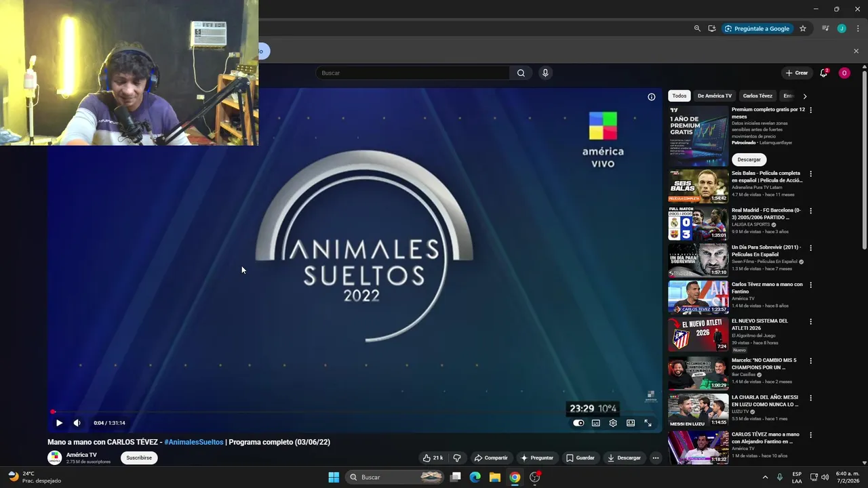Open Chrome three-dot menu
Image resolution: width=868 pixels, height=488 pixels.
[x=858, y=28]
